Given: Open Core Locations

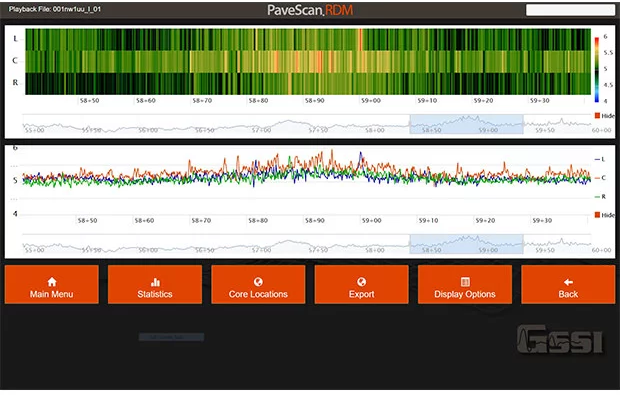Looking at the screenshot, I should (x=258, y=284).
